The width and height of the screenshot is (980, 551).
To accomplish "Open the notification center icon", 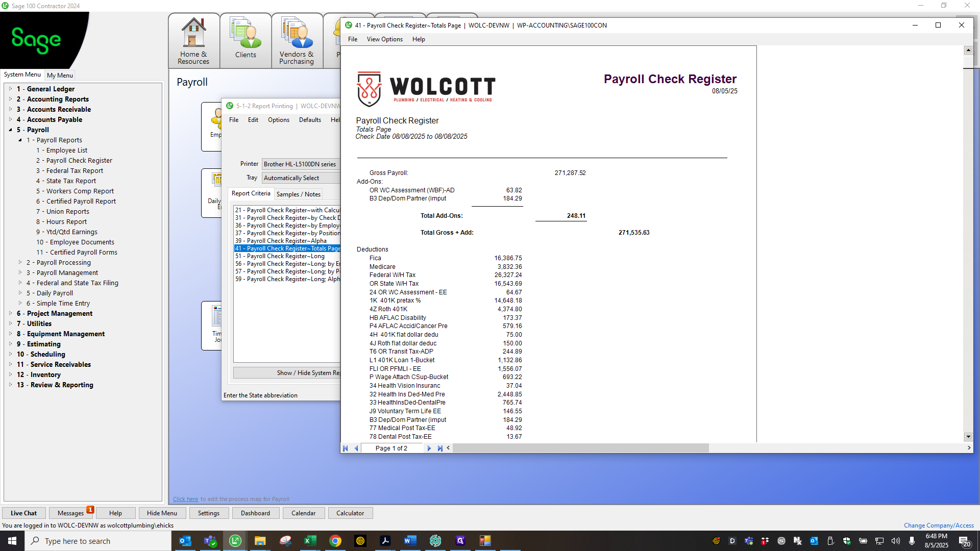I will point(964,541).
